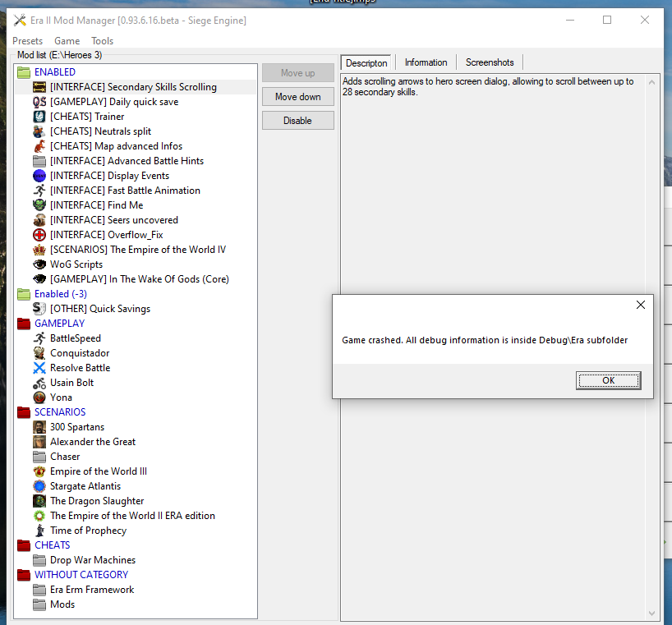This screenshot has height=625, width=672.
Task: Switch to the Descripton tab
Action: (x=366, y=62)
